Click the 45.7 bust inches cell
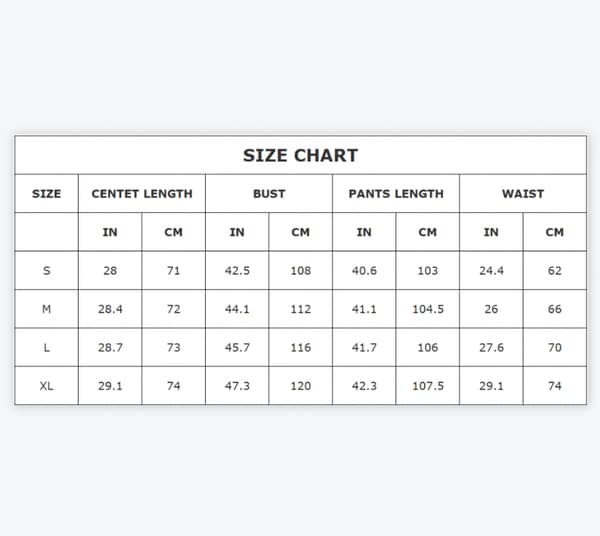 (237, 347)
